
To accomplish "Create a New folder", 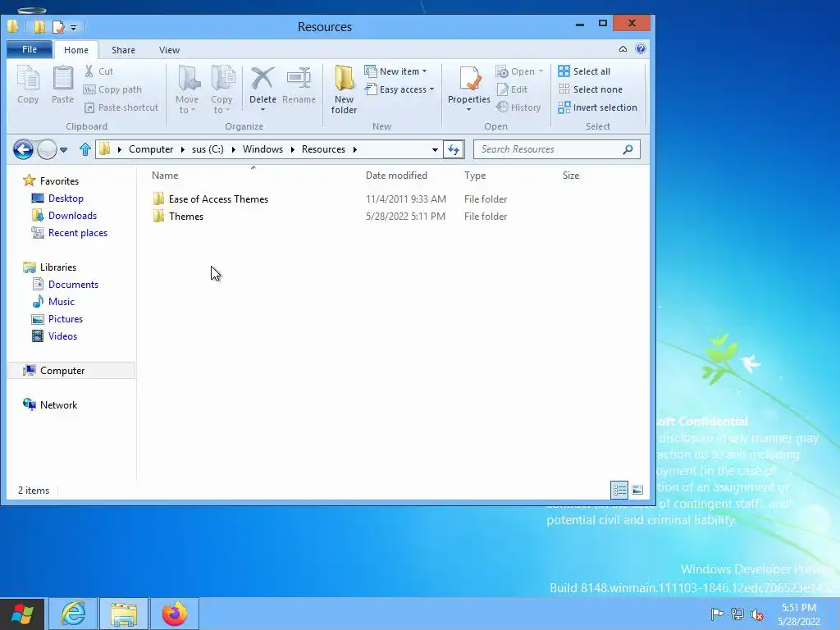I will coord(344,89).
